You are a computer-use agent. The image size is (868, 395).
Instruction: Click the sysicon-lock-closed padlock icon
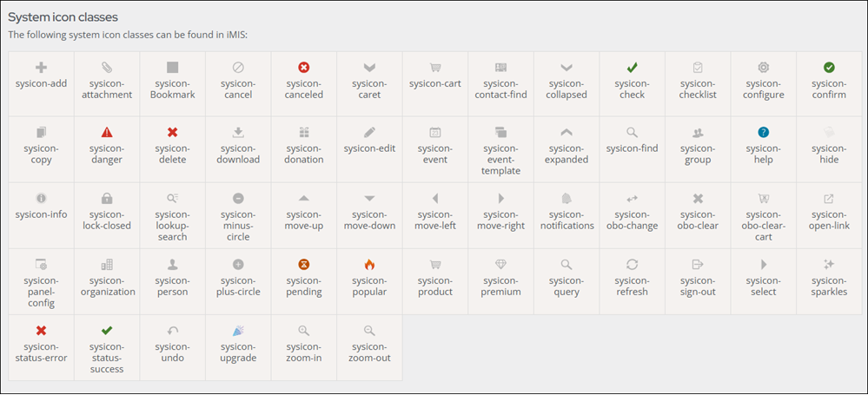click(107, 199)
